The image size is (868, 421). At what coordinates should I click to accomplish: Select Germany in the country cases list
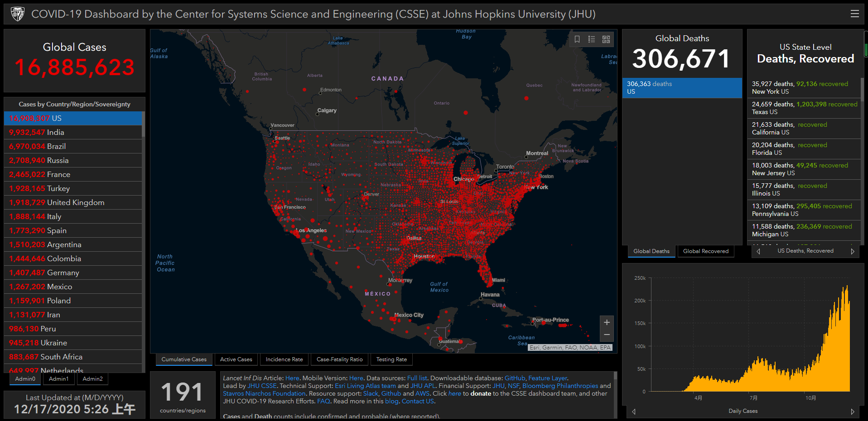(73, 273)
